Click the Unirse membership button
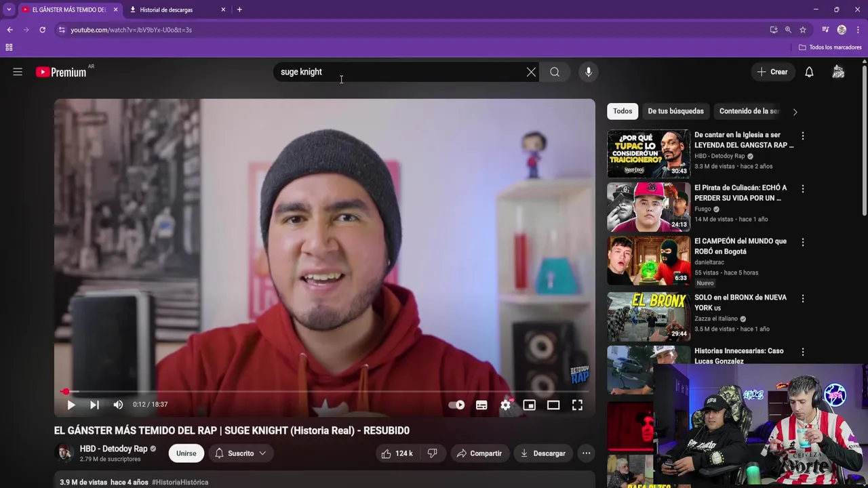This screenshot has height=488, width=868. [186, 453]
